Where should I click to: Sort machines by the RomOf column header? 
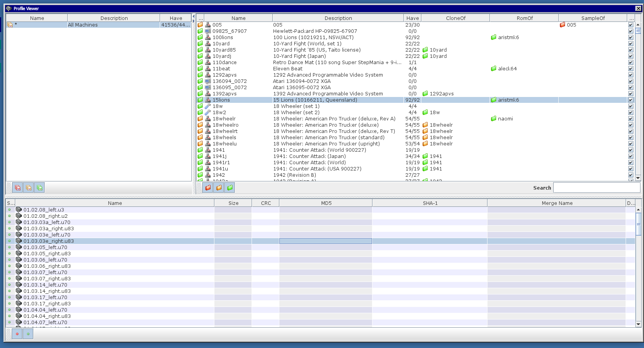[x=524, y=18]
